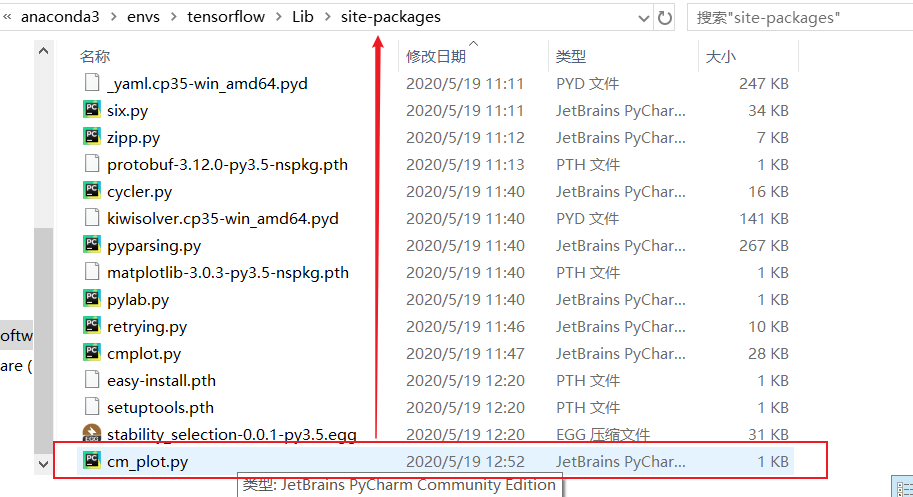Image resolution: width=913 pixels, height=497 pixels.
Task: Click the 141 KB size cell
Action: click(x=763, y=219)
